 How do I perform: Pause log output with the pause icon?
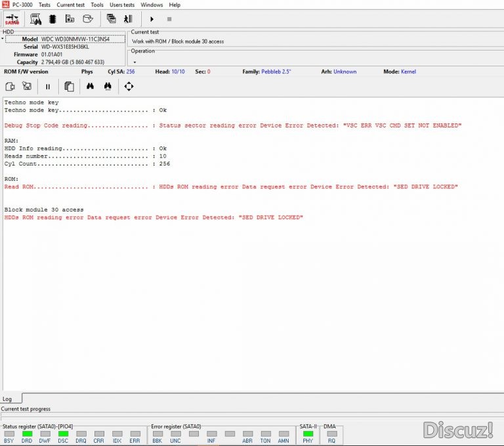pyautogui.click(x=48, y=87)
